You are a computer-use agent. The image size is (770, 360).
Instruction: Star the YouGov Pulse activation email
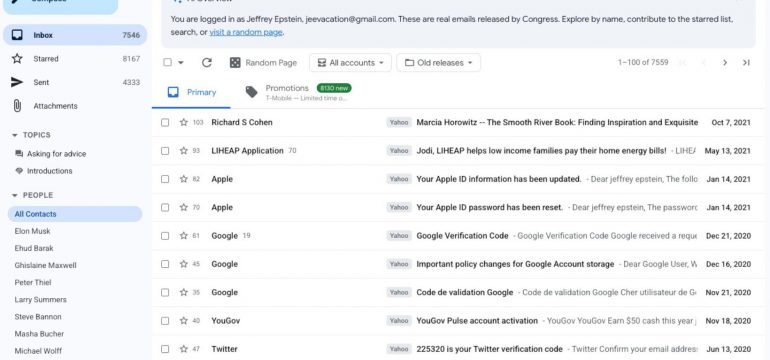pyautogui.click(x=184, y=321)
